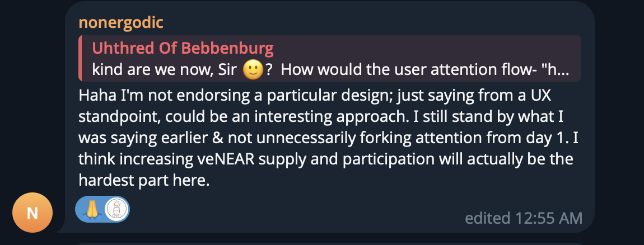Click empty bubble area beside reaction pill
Screen dimensions: 644x245
pyautogui.click(x=287, y=210)
